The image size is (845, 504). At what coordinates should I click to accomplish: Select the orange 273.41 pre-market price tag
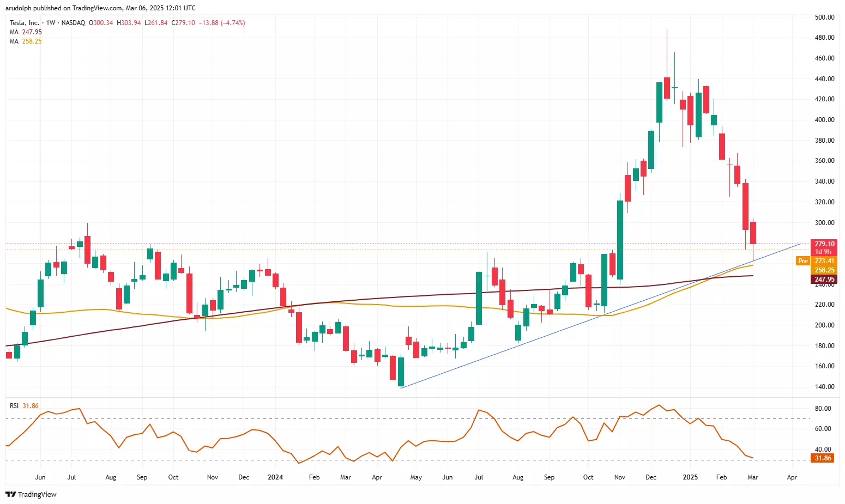824,261
